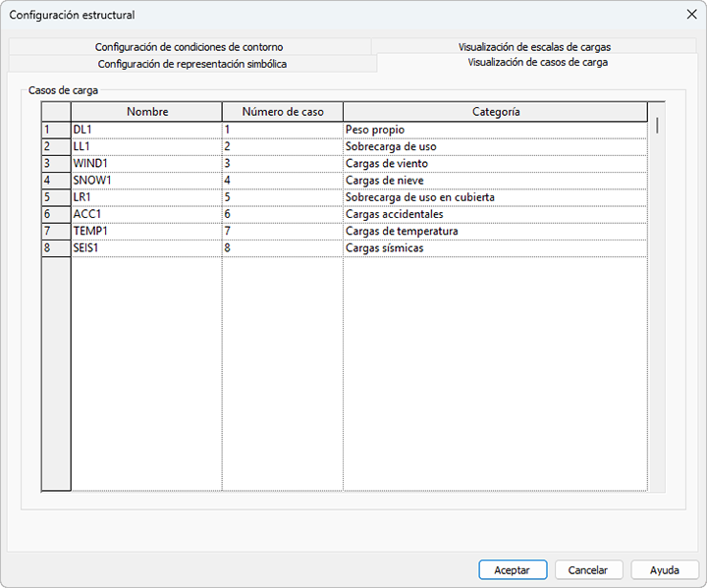Click case number cell of SEIS1 row
Image resolution: width=707 pixels, height=588 pixels.
click(283, 248)
